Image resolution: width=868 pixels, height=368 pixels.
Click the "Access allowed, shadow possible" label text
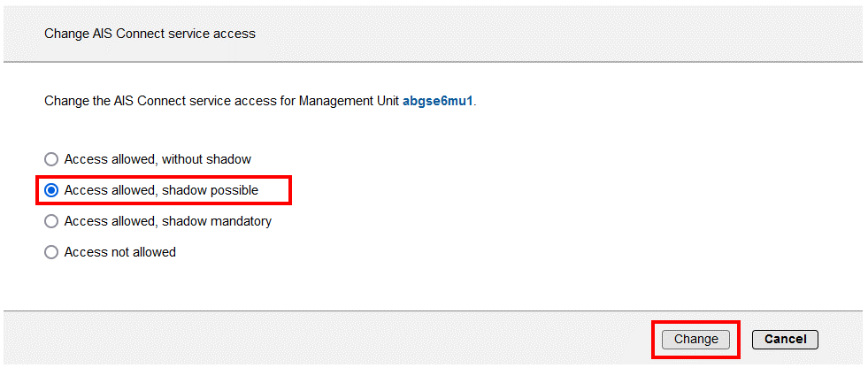tap(161, 190)
